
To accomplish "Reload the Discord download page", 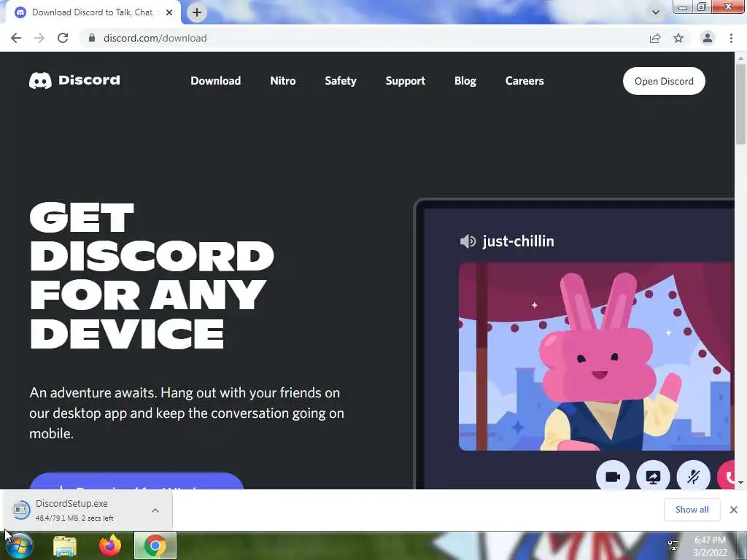I will point(63,38).
